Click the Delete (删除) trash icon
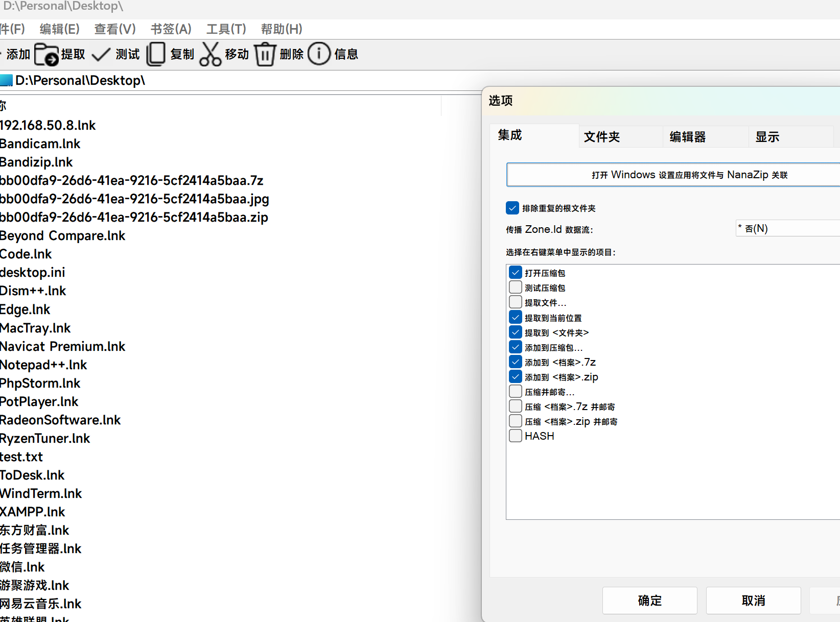This screenshot has height=622, width=840. 265,54
